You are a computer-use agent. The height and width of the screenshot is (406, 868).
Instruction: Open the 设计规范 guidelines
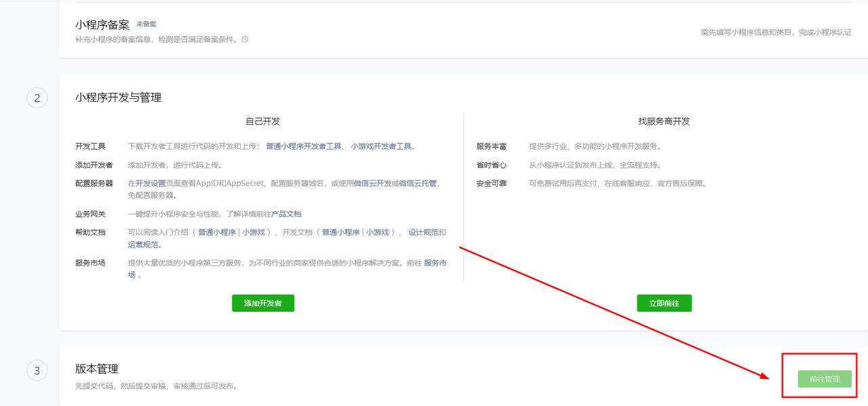pyautogui.click(x=423, y=232)
